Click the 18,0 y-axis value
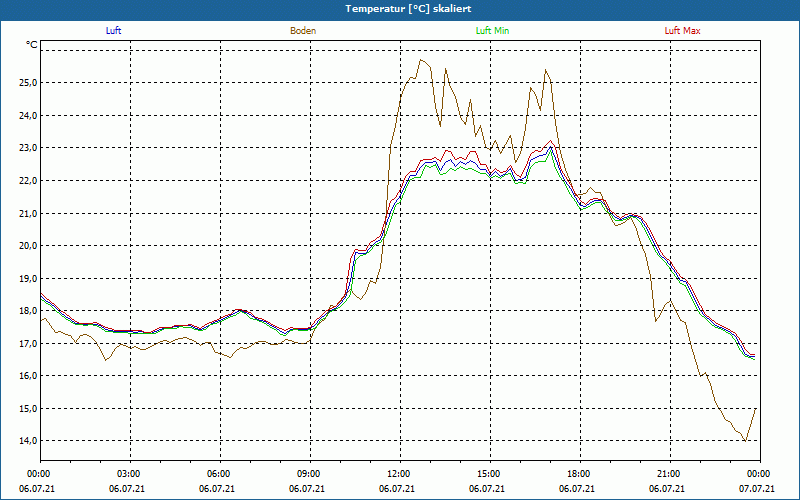 click(x=29, y=311)
